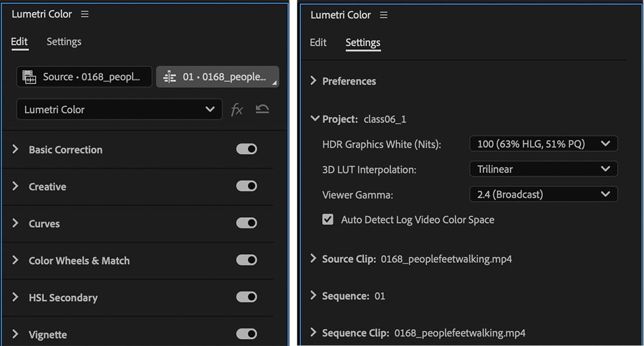Collapse the Project class06_1 section
The height and width of the screenshot is (346, 644).
coord(314,118)
